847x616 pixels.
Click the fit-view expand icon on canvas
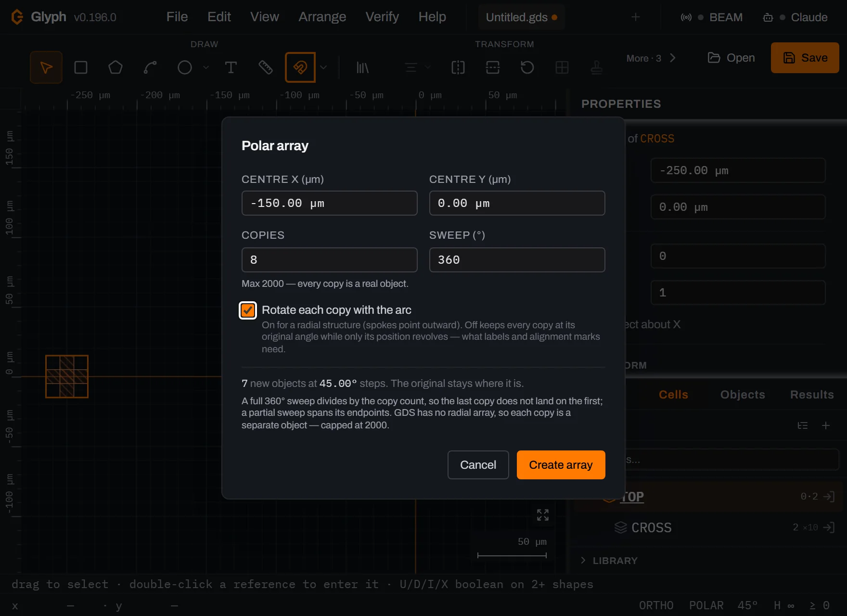pyautogui.click(x=543, y=515)
